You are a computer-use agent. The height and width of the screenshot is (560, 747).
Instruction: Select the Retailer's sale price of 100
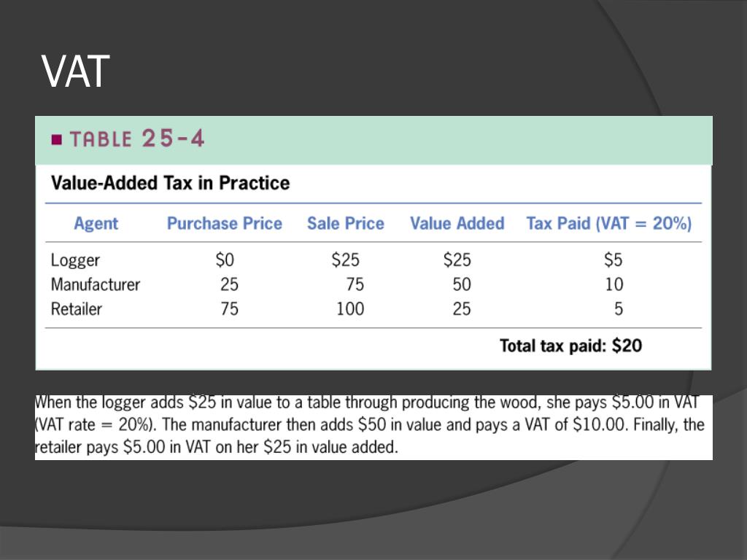(x=349, y=309)
